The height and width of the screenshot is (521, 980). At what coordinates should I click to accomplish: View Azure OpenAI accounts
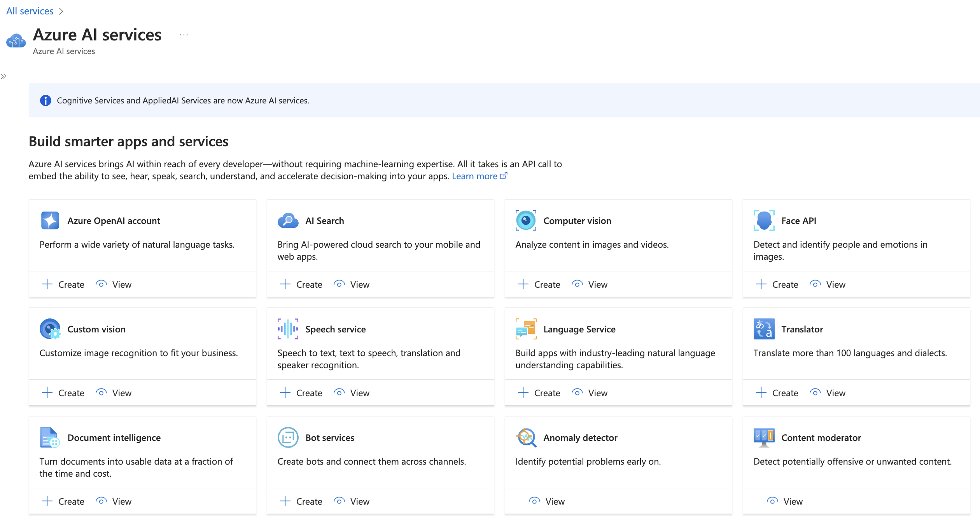[x=114, y=284]
